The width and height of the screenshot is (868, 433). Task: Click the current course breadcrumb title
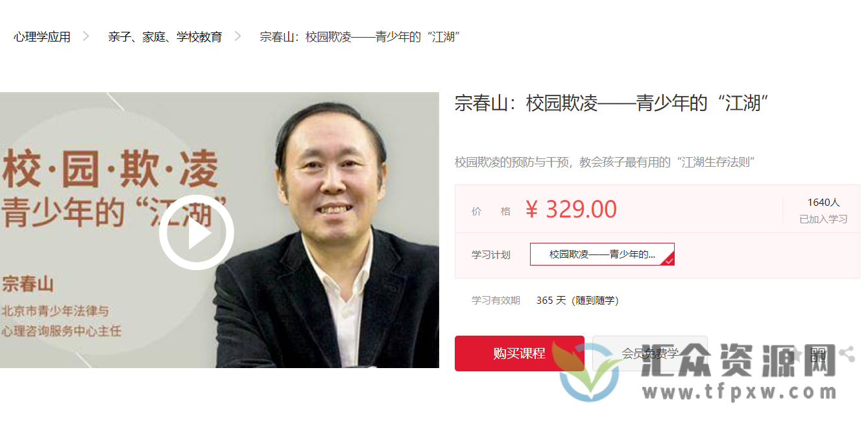coord(360,36)
